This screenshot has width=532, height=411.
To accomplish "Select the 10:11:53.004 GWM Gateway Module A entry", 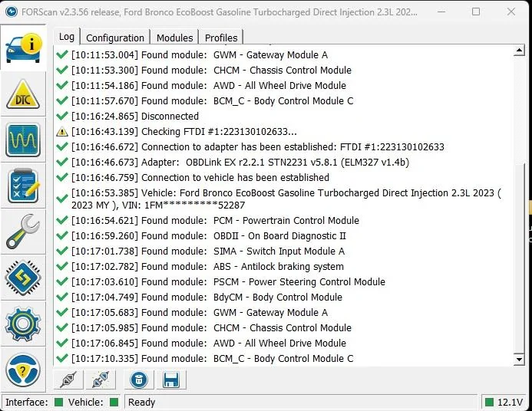I will 200,55.
